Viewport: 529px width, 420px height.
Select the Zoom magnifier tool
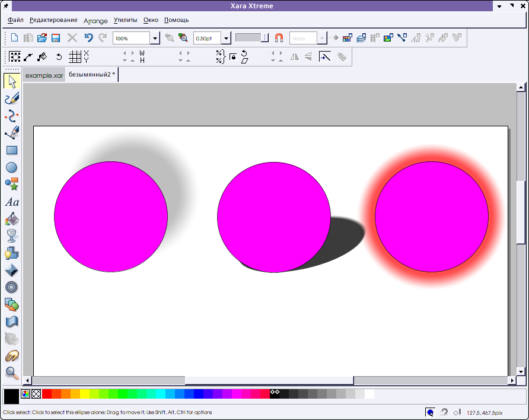(x=11, y=373)
